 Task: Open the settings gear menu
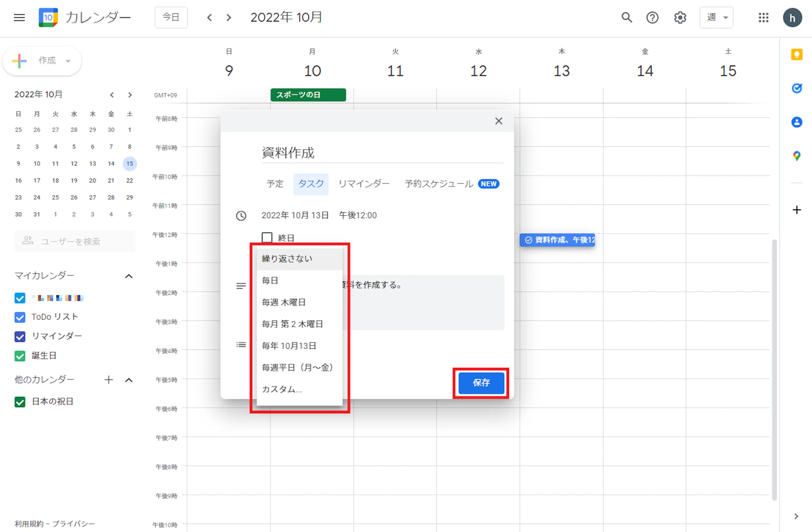[680, 17]
